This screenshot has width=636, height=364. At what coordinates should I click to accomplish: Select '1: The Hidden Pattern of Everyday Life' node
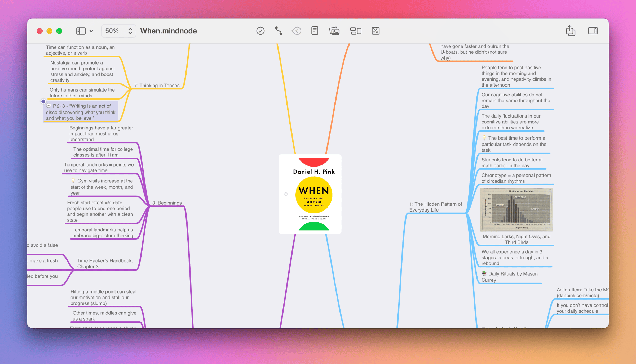436,207
